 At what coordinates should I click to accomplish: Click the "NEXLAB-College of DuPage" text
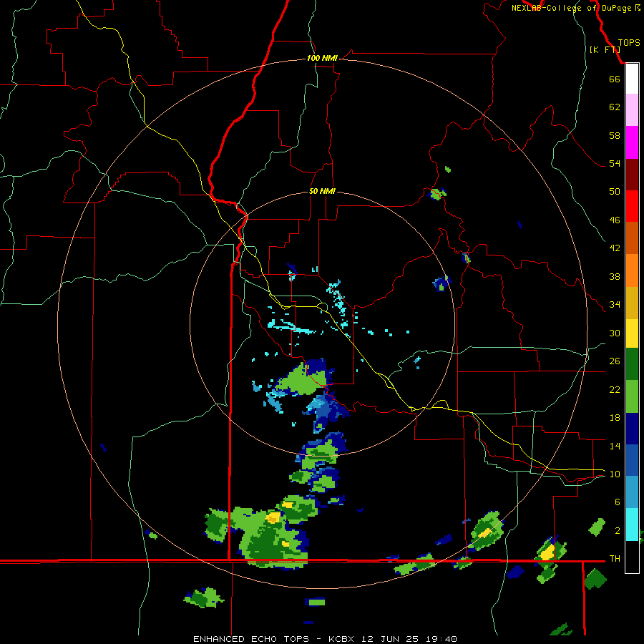pos(571,8)
